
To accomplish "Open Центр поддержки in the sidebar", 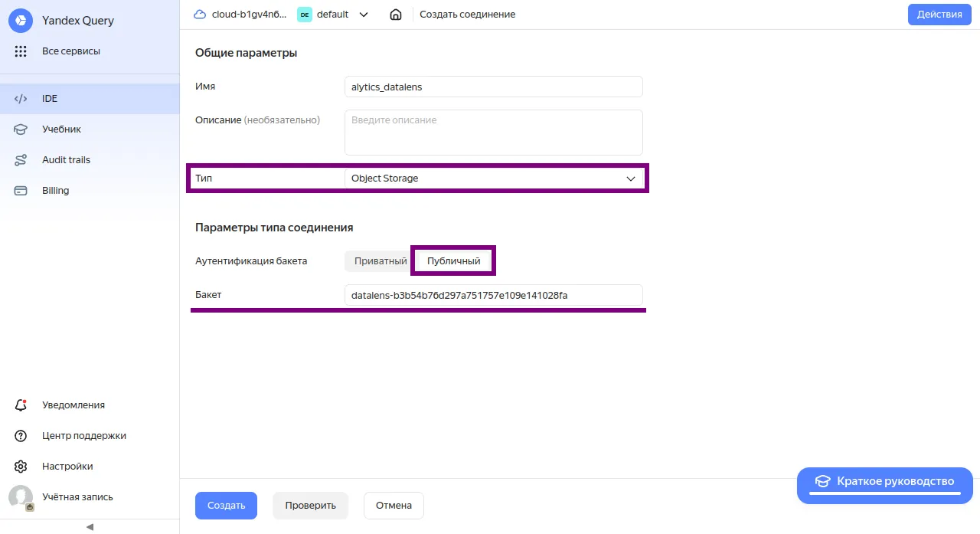I will pyautogui.click(x=90, y=436).
